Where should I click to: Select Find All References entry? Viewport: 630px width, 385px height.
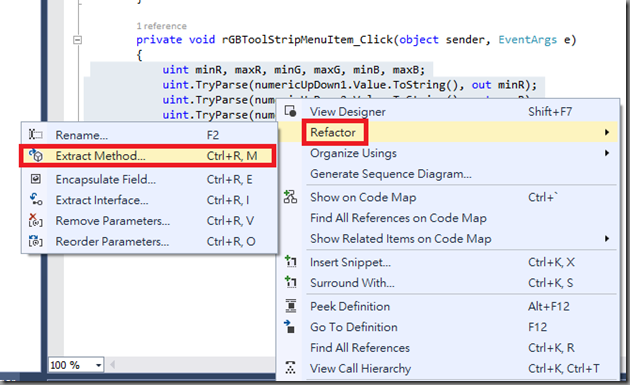(x=448, y=348)
